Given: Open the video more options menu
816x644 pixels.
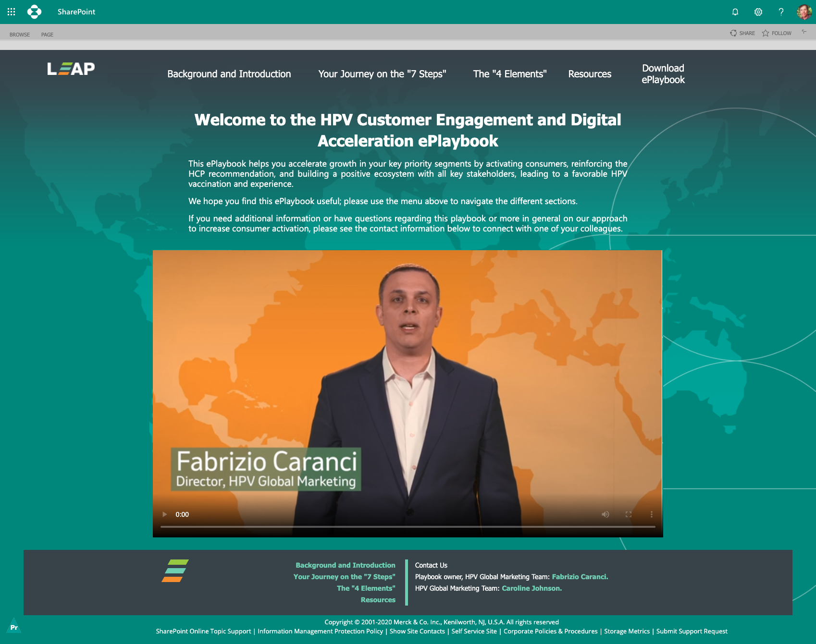Looking at the screenshot, I should (651, 514).
